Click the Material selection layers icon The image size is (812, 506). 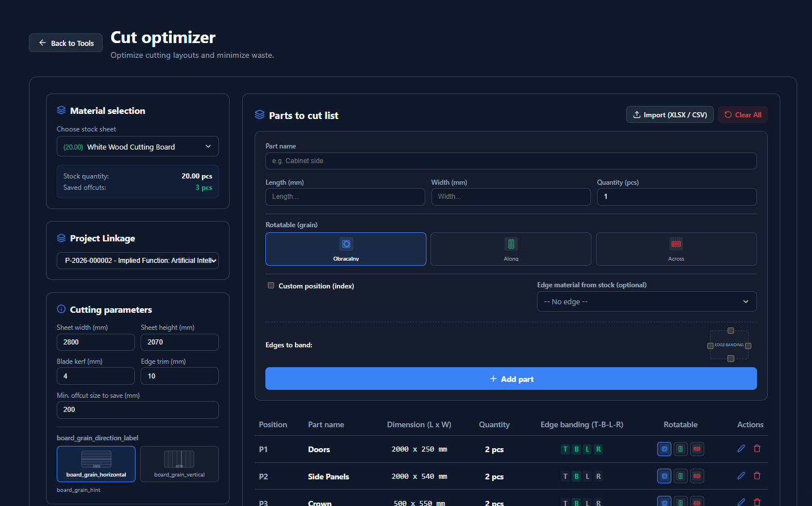(61, 110)
